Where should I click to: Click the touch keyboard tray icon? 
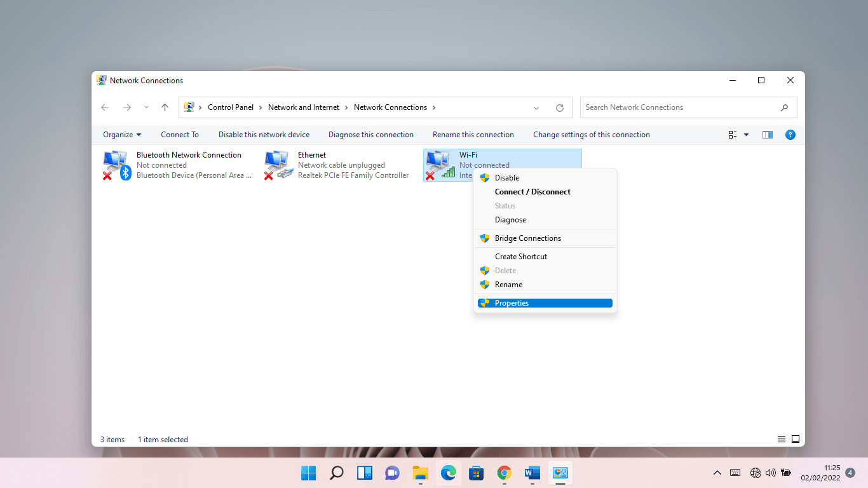(735, 473)
